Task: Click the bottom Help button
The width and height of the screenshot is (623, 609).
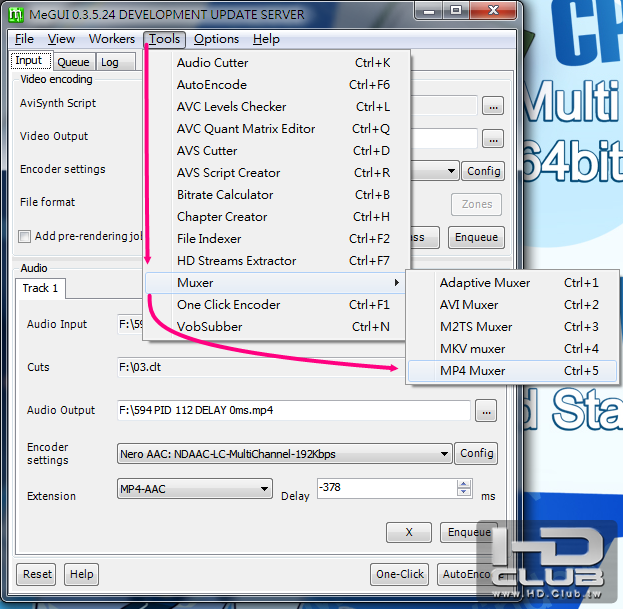Action: (81, 574)
